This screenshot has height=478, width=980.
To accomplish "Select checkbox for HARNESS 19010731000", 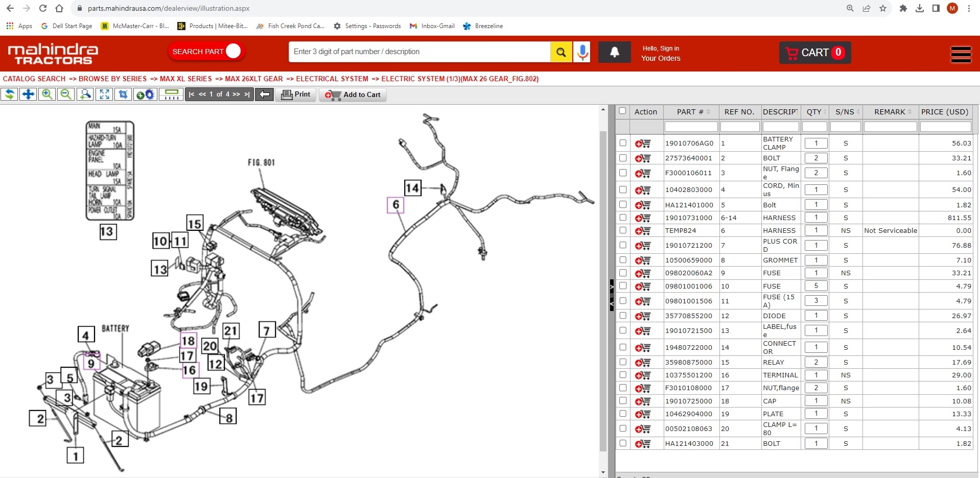I will (x=623, y=217).
